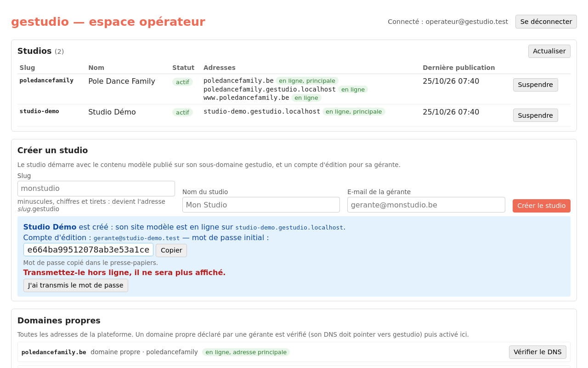Click Vérifier le DNS for poledancefamily.be
588x368 pixels.
click(537, 352)
